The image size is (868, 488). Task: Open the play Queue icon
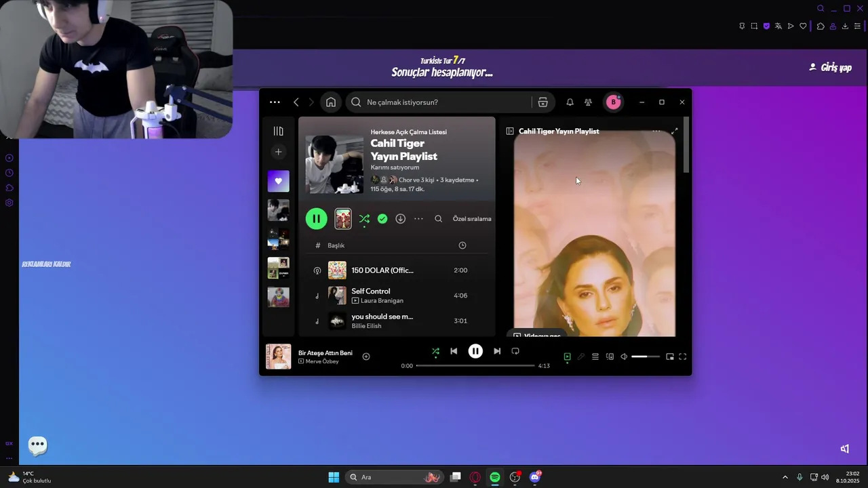[595, 357]
